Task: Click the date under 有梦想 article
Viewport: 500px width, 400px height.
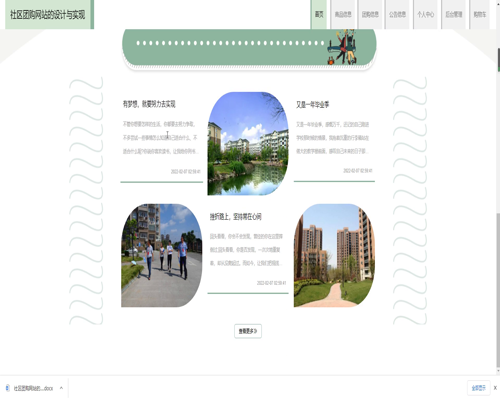Action: coord(186,171)
